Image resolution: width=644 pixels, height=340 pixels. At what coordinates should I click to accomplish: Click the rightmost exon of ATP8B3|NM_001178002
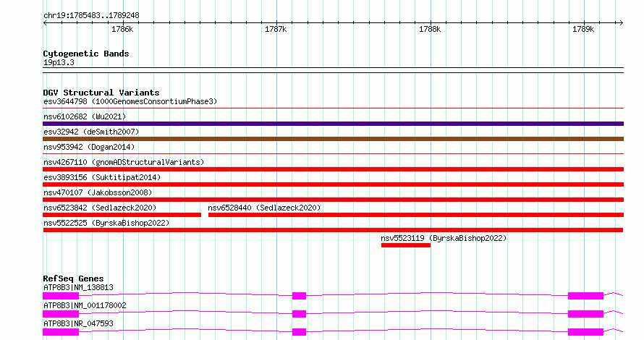coord(585,314)
